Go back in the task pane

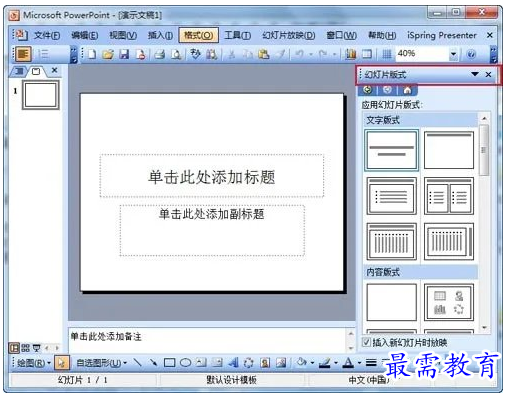(x=368, y=90)
